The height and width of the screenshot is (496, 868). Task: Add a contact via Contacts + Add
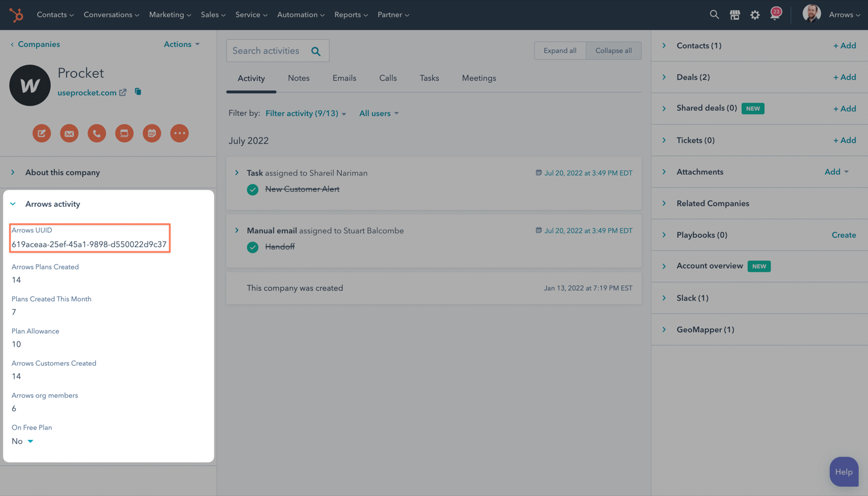click(x=844, y=45)
